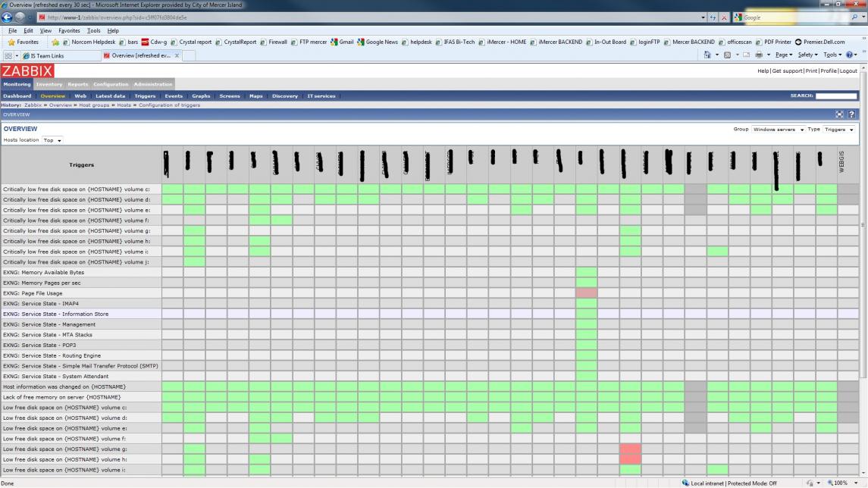The width and height of the screenshot is (868, 488).
Task: Click the search magnifier icon in Google box
Action: (854, 17)
